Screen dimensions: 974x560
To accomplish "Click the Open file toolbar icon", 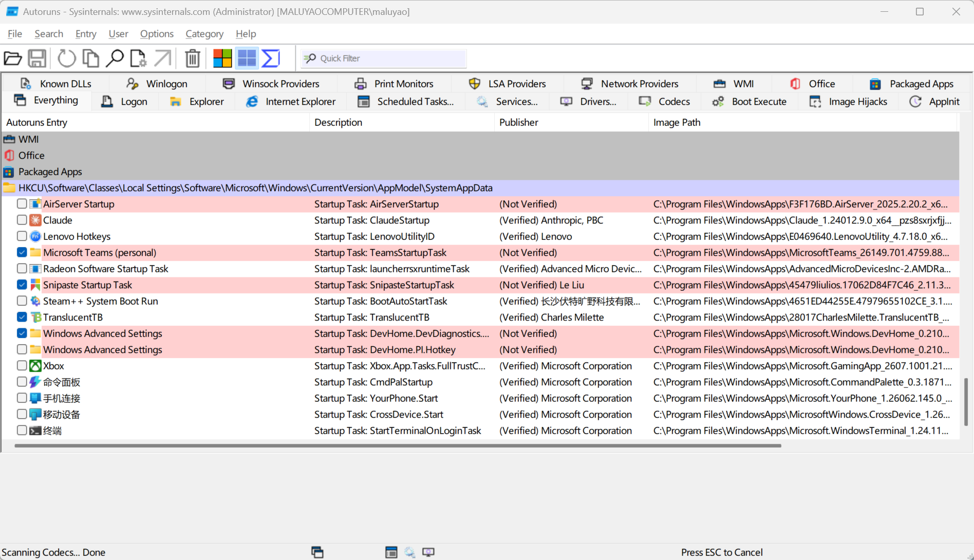I will (x=13, y=59).
